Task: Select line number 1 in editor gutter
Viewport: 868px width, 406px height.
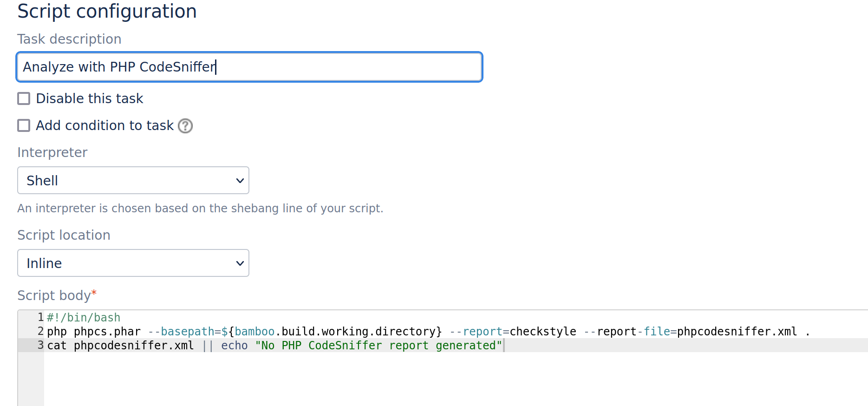Action: coord(40,318)
